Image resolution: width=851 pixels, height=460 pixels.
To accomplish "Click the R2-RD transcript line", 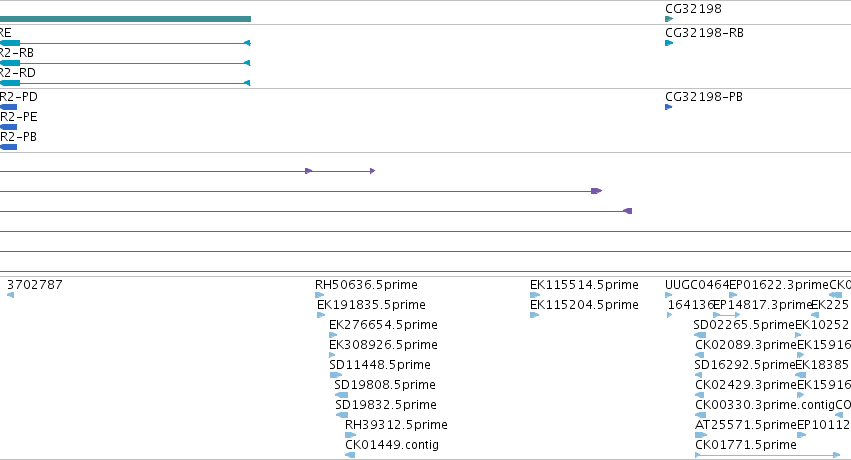I will click(125, 83).
